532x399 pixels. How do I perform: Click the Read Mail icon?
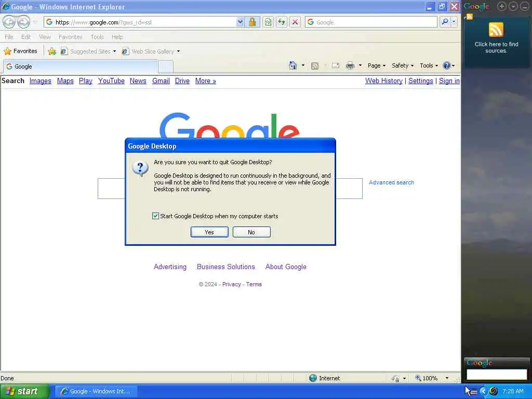coord(336,65)
